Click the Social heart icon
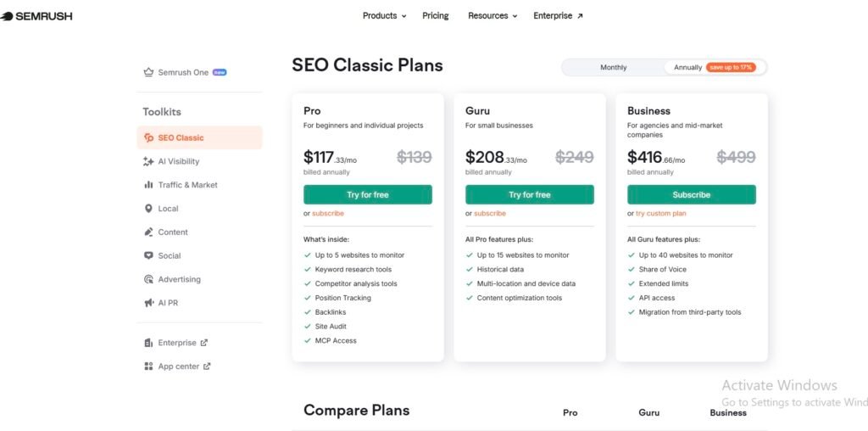 click(x=149, y=255)
